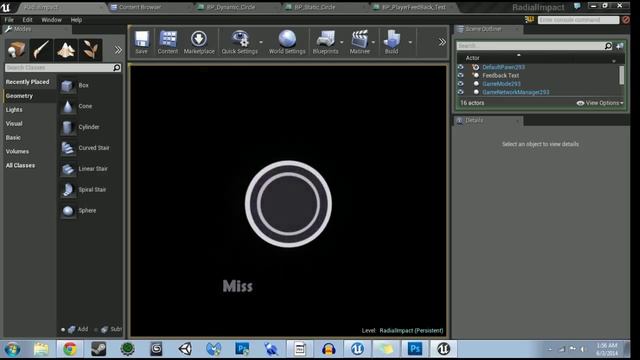Open the Blueprints dropdown arrow
Viewport: 640px width, 360px height.
[342, 42]
